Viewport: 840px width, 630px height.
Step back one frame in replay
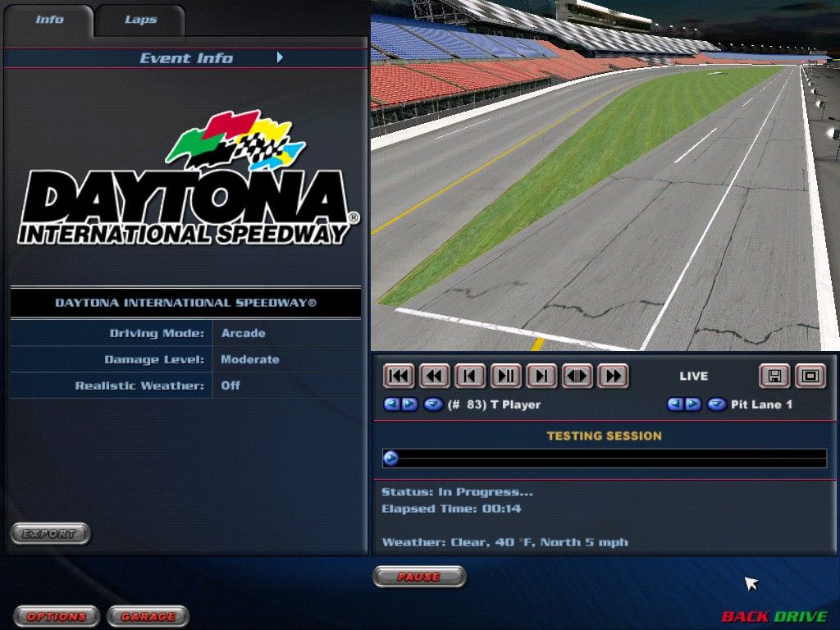coord(470,376)
